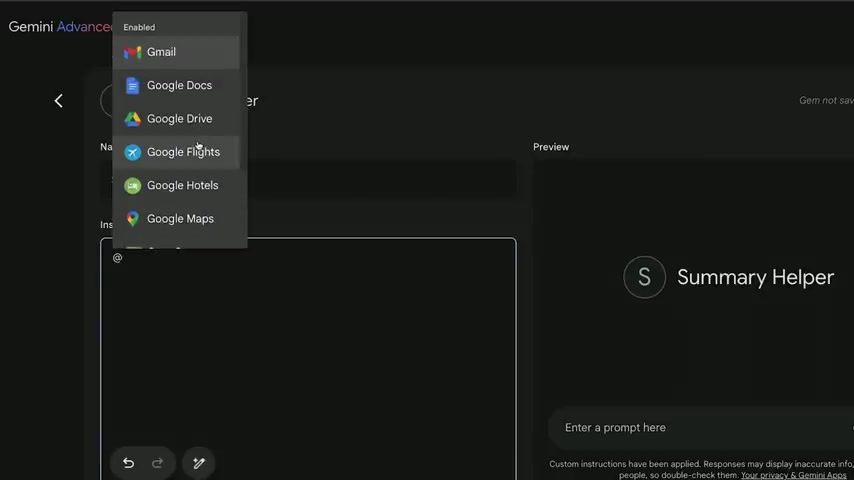Select Google Maps in the list
Viewport: 854px width, 480px height.
click(176, 218)
